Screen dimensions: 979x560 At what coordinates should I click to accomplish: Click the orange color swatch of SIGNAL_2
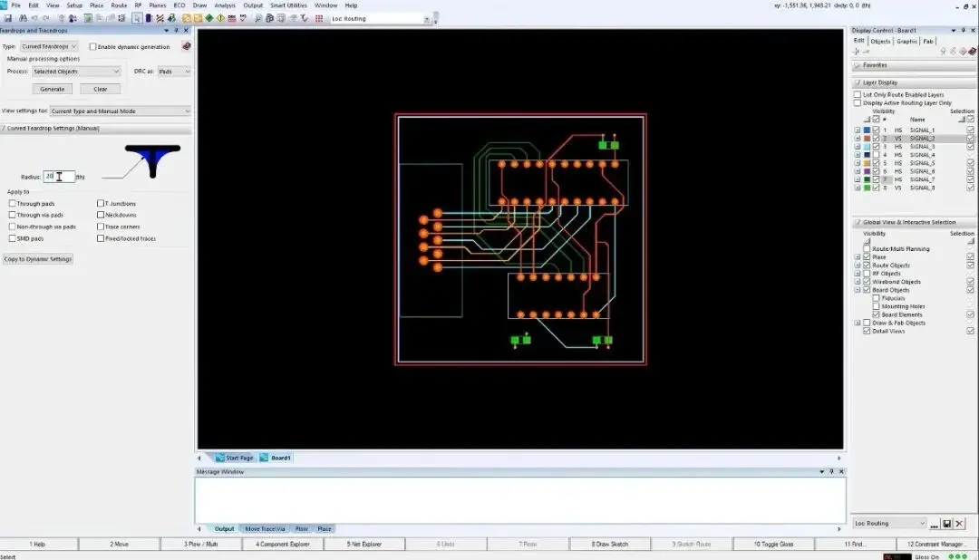[x=867, y=139]
